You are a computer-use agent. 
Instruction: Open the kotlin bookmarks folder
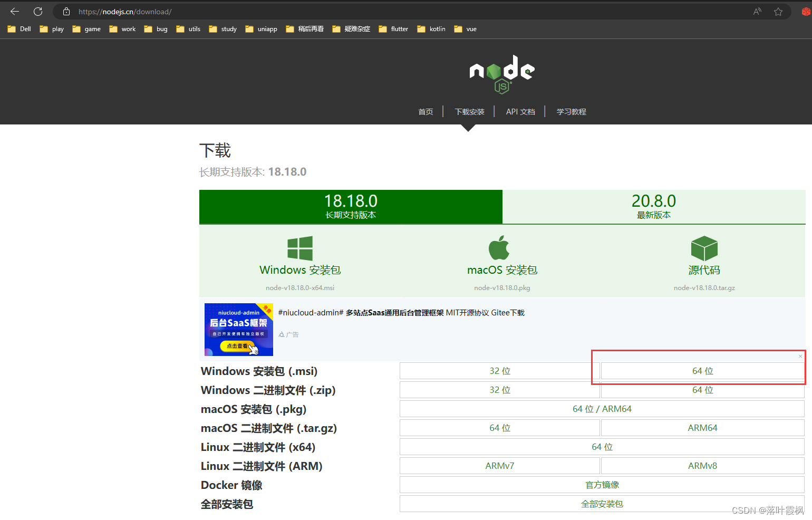431,29
